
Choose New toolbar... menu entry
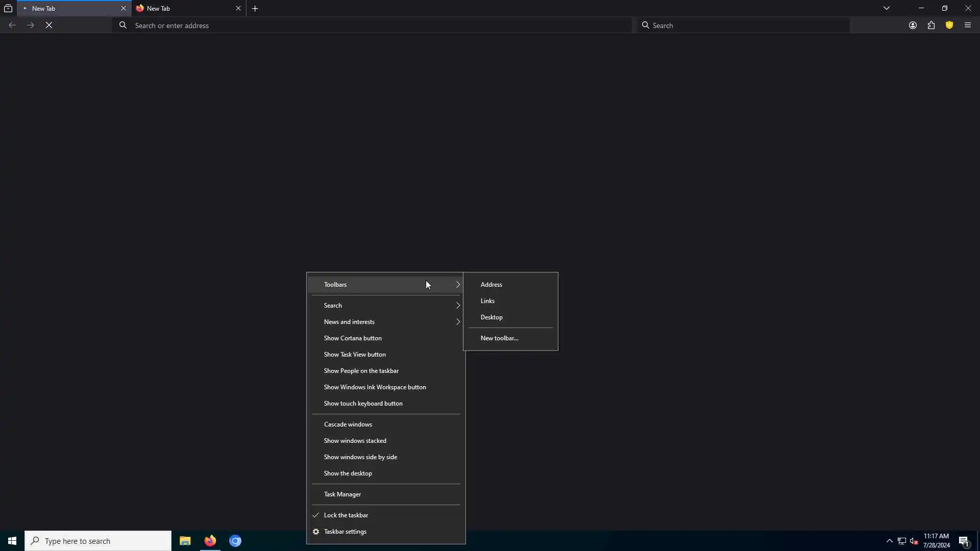[499, 338]
